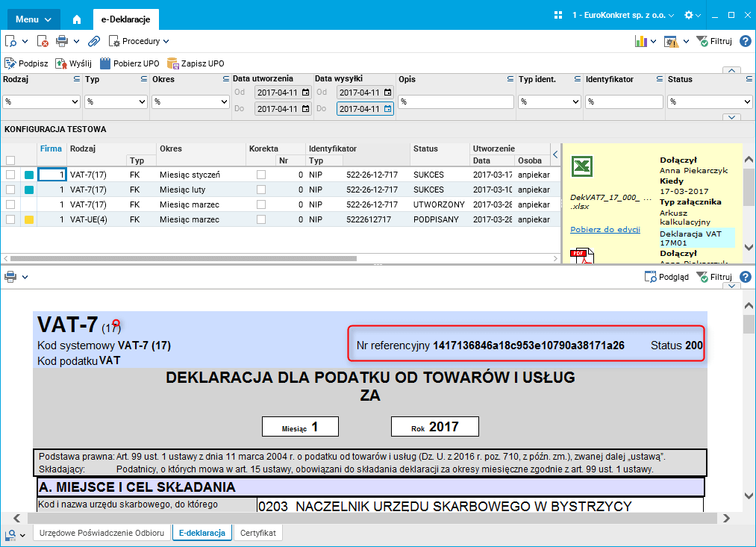Viewport: 756px width, 547px height.
Task: Tick the row checkbox for VAT-UE(4)
Action: [10, 219]
